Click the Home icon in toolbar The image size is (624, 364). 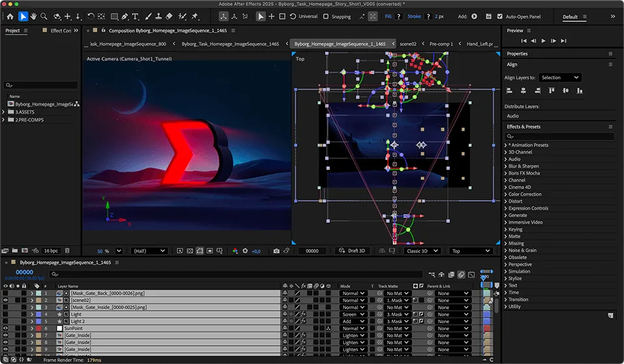(10, 16)
